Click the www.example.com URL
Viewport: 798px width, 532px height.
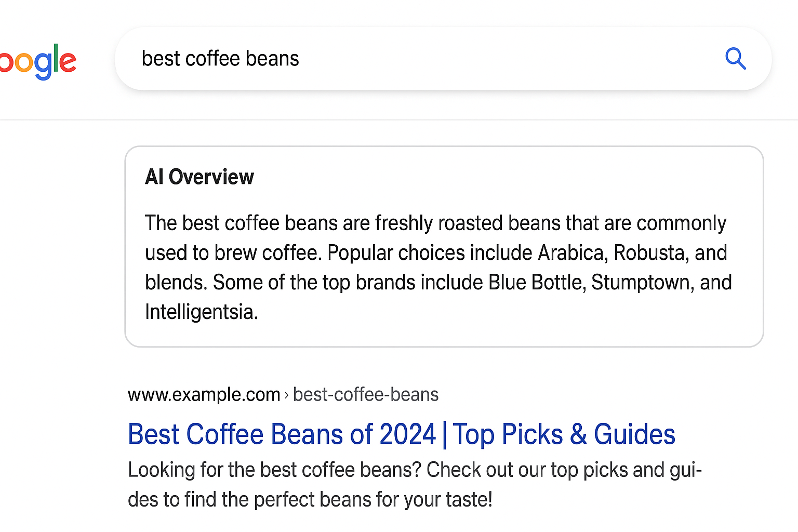coord(204,395)
